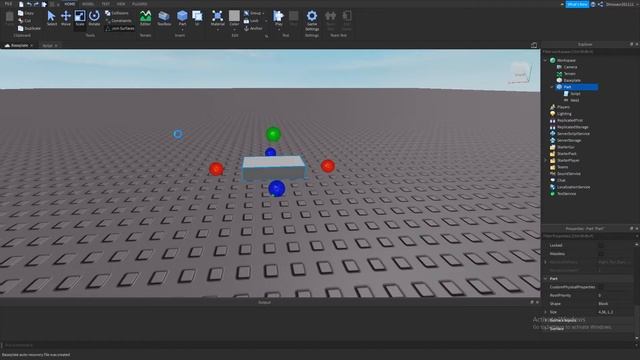The image size is (640, 360).
Task: Select the Select tool arrow icon
Action: (x=51, y=18)
